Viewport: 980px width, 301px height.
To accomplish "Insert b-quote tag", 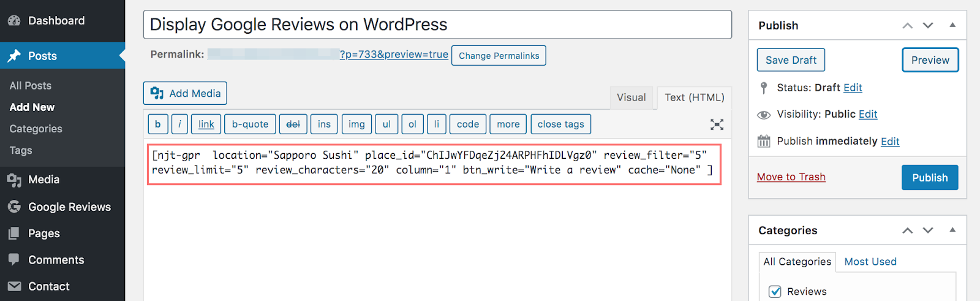I will tap(250, 124).
